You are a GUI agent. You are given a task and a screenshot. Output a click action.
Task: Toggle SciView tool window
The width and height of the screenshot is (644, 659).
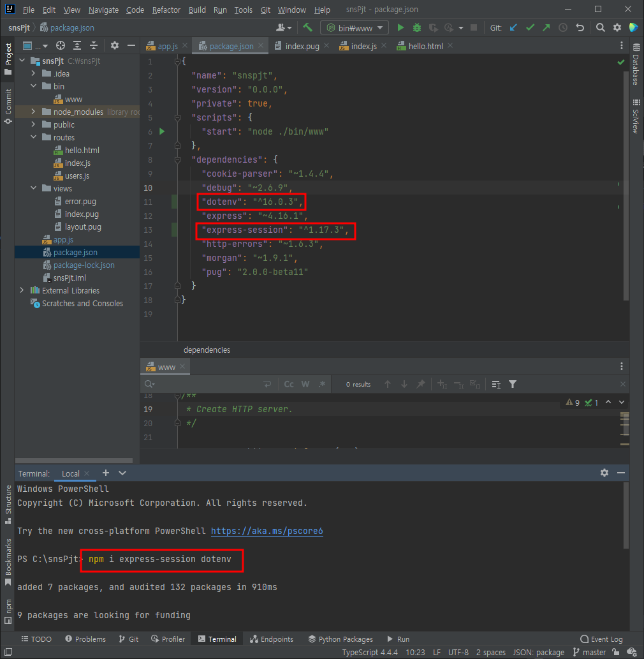coord(636,116)
